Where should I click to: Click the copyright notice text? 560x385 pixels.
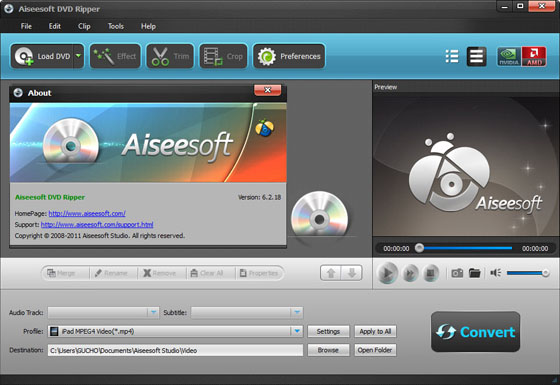tap(100, 236)
